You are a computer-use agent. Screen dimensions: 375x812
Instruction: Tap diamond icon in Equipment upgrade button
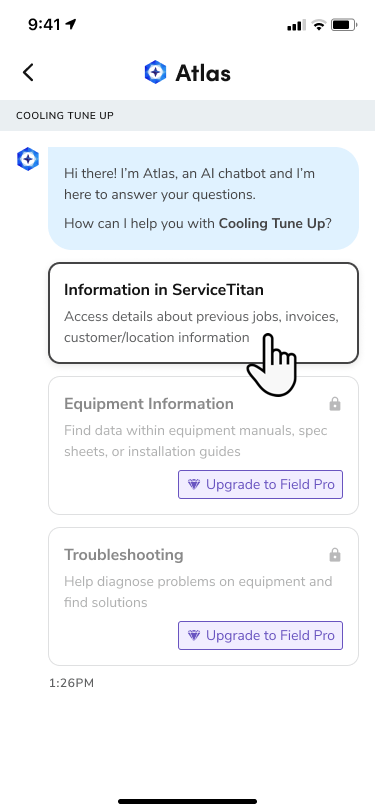194,485
